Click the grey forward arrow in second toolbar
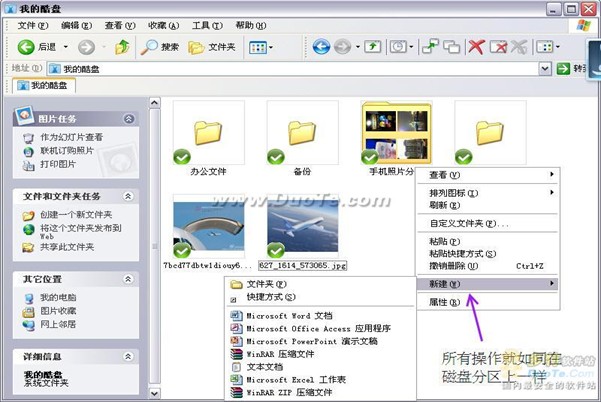Viewport: 601px width, 402px height. [x=342, y=47]
